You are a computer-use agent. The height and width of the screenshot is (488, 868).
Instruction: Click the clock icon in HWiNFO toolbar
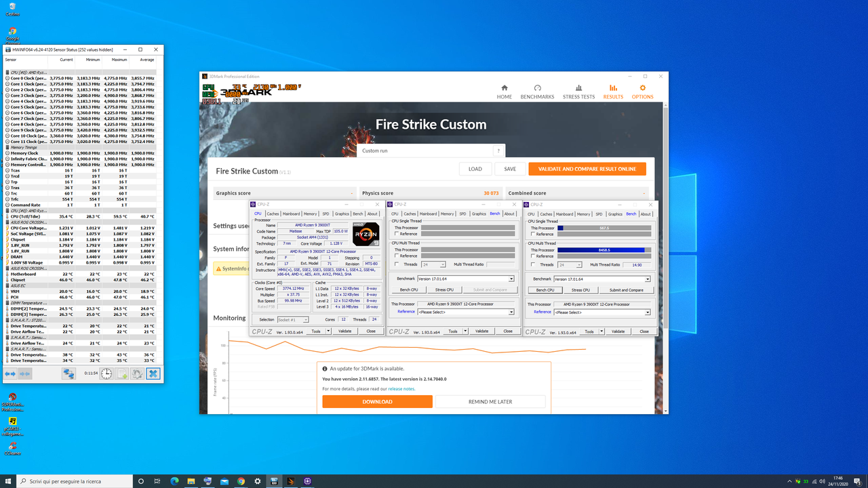tap(106, 373)
